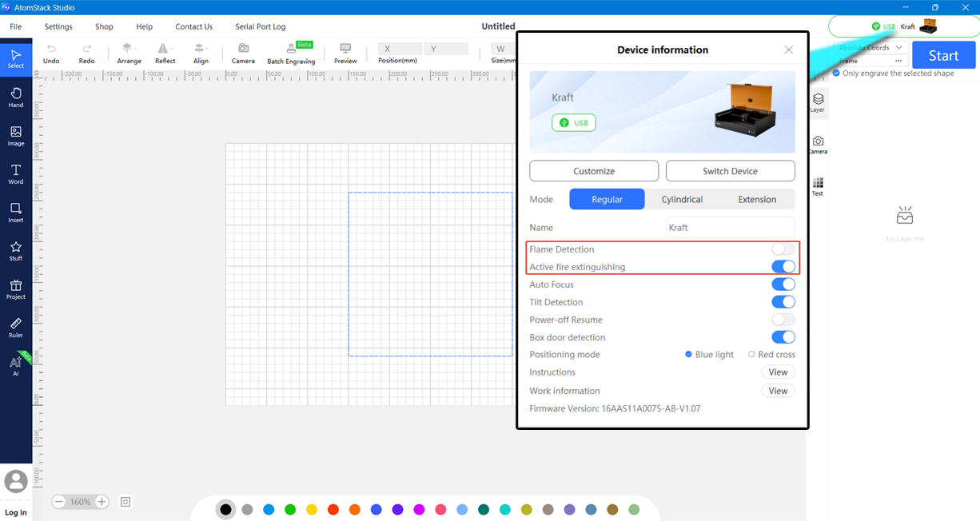Open the Absolute Coords dropdown
980x521 pixels.
[x=870, y=47]
